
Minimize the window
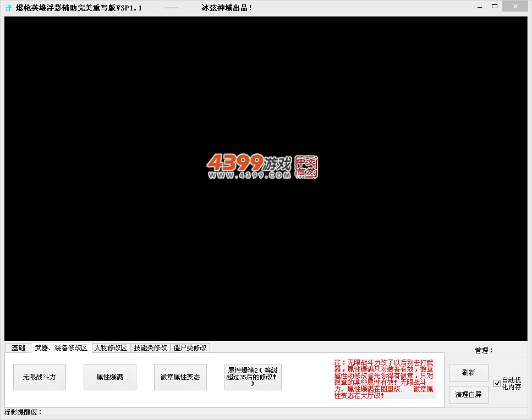479,7
